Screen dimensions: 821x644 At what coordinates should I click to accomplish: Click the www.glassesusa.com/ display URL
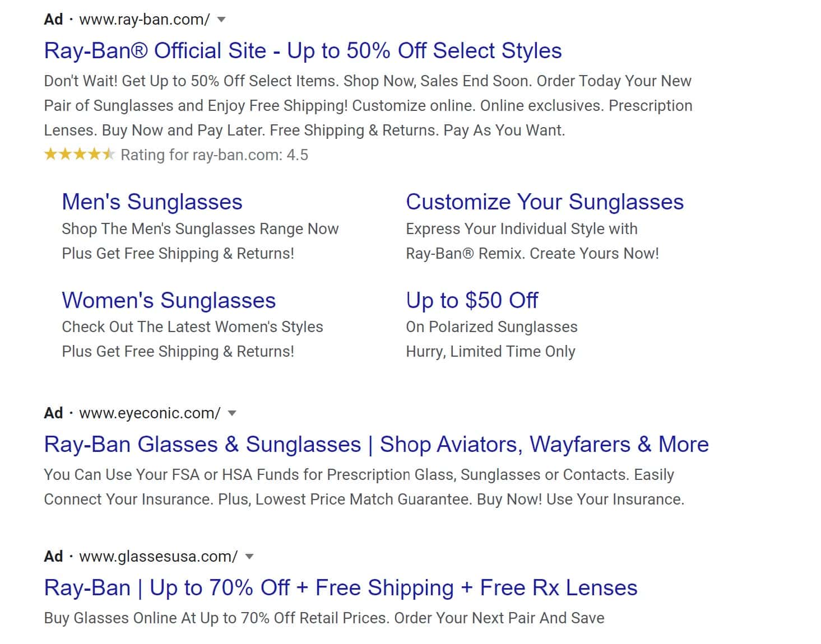tap(158, 557)
